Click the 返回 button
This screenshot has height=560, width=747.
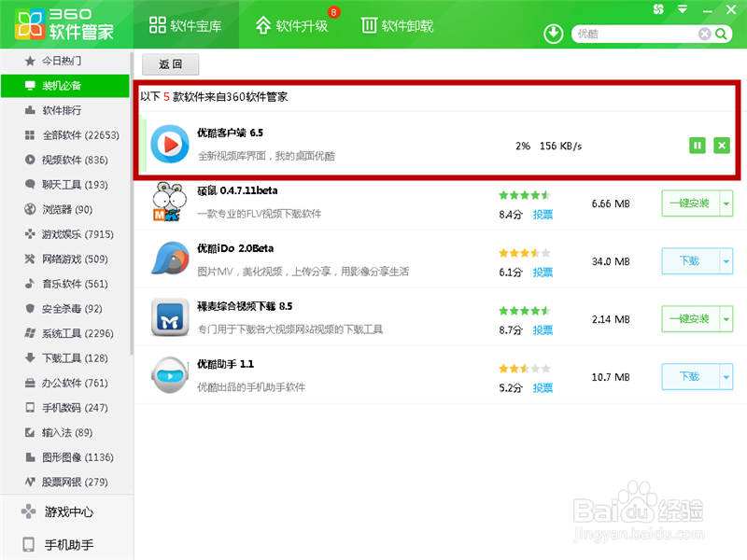point(170,64)
